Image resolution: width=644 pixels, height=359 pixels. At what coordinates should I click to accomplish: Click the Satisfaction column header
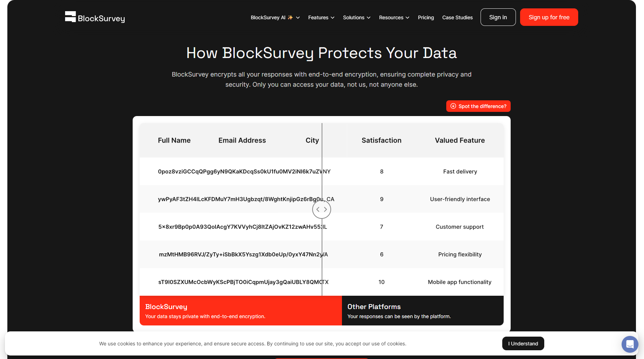[x=381, y=141]
